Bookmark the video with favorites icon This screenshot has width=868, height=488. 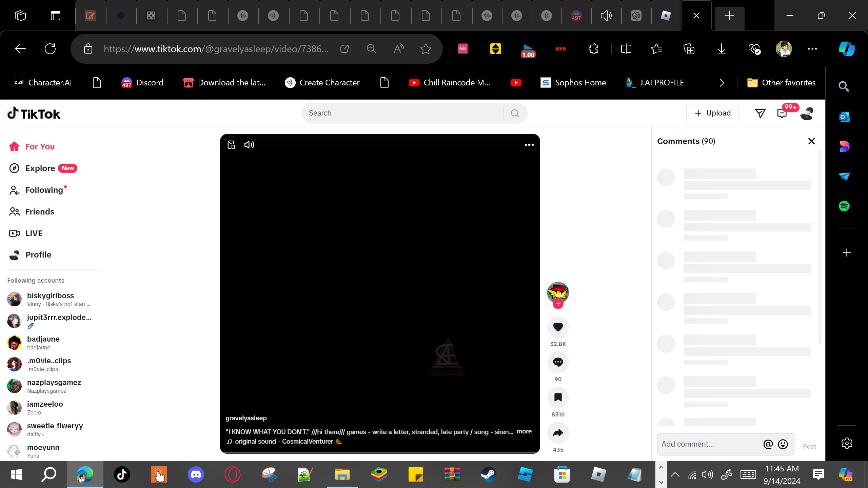(x=558, y=397)
